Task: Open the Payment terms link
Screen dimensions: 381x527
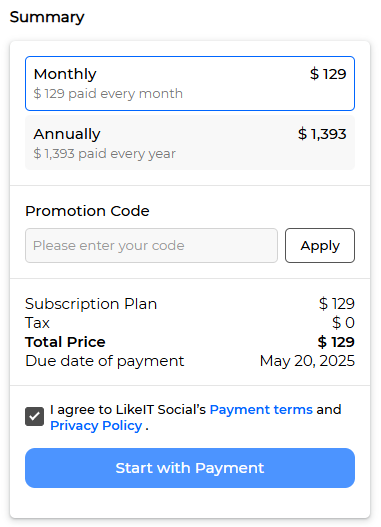Action: click(x=261, y=409)
